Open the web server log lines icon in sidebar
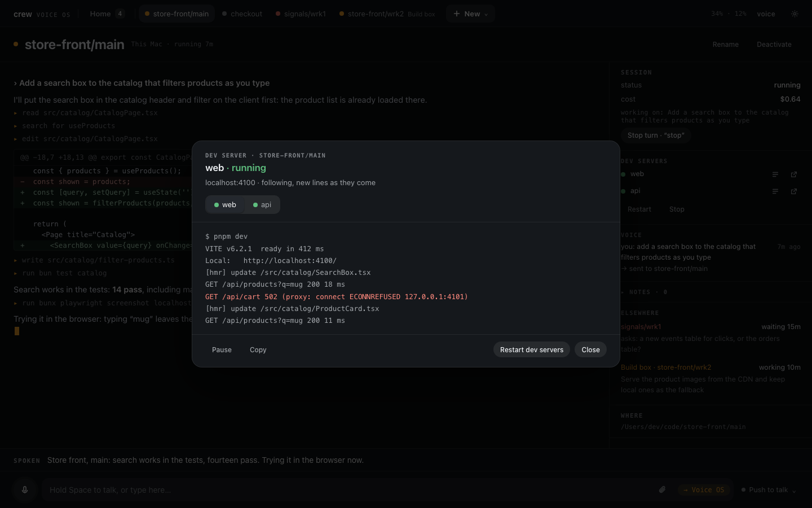Screen dimensions: 812x508 tap(775, 174)
